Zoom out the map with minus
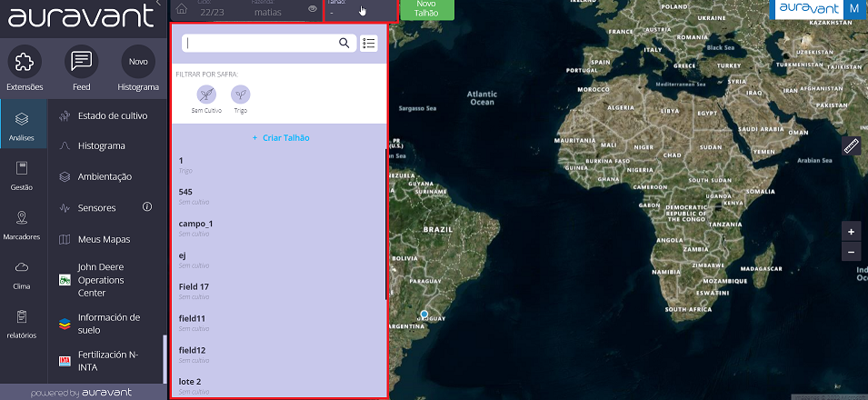 coord(851,252)
